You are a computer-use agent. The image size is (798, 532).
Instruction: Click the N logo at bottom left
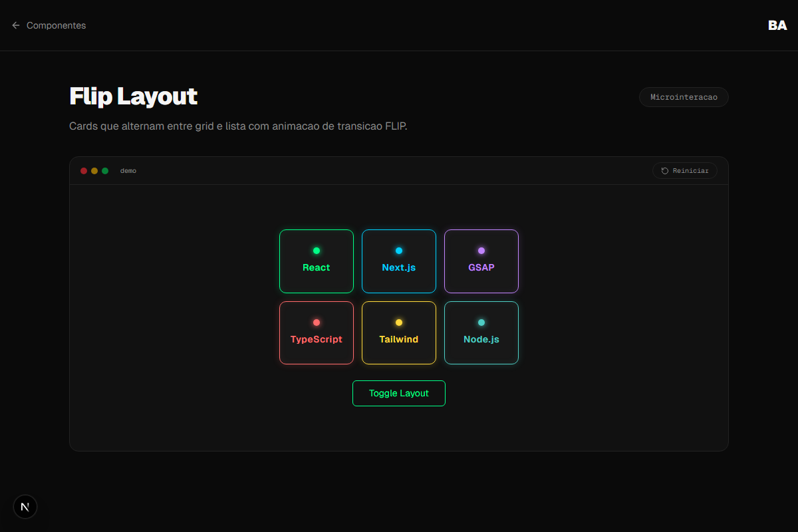coord(25,506)
